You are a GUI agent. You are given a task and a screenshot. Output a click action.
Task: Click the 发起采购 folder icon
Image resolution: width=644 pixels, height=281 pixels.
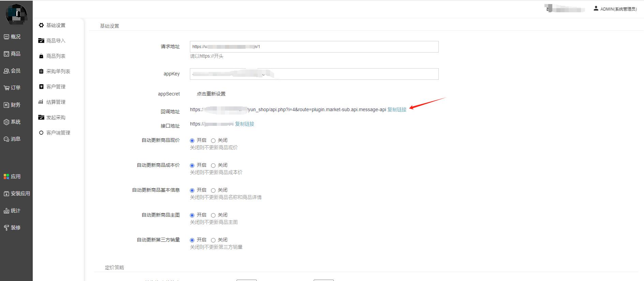point(41,117)
